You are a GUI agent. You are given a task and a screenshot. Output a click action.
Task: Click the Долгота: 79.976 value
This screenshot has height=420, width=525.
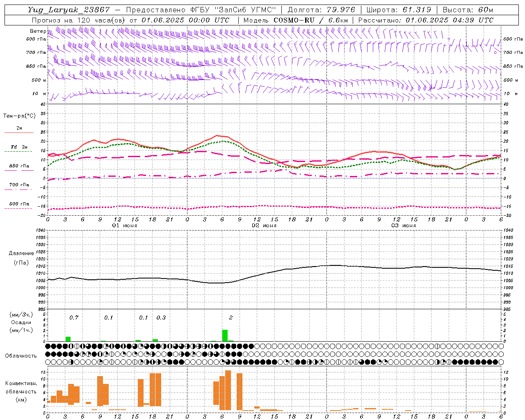pyautogui.click(x=322, y=10)
